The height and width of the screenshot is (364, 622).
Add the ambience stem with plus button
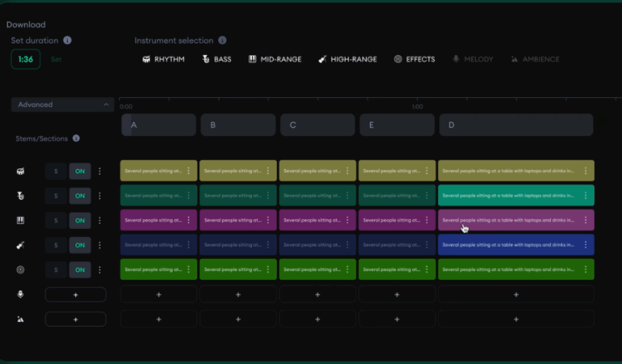click(x=75, y=320)
